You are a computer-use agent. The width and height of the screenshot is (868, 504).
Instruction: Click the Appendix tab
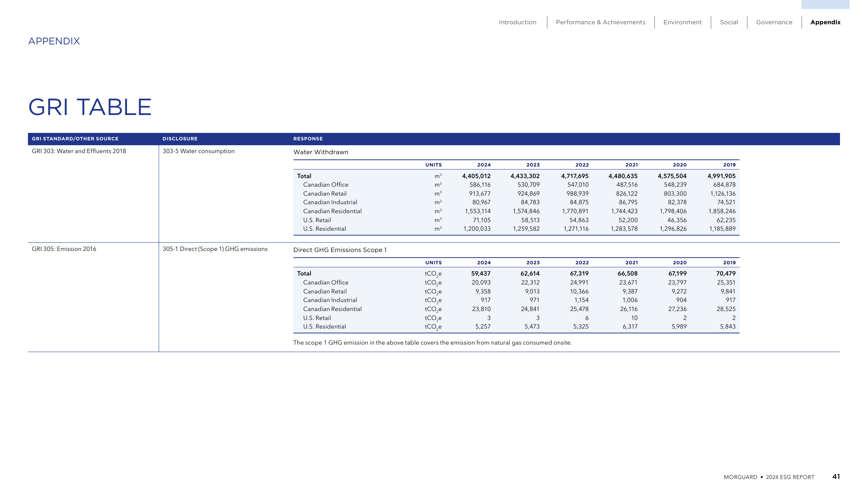(825, 22)
